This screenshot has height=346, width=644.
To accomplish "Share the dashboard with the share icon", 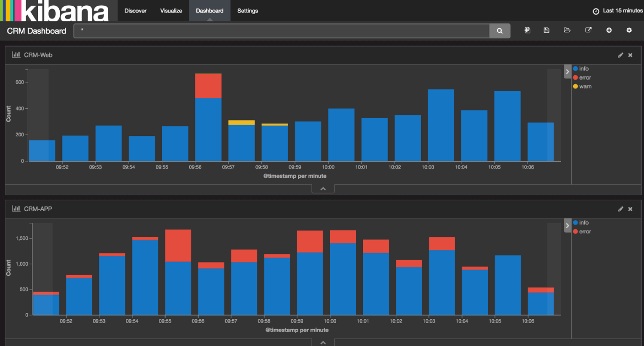I will [588, 30].
